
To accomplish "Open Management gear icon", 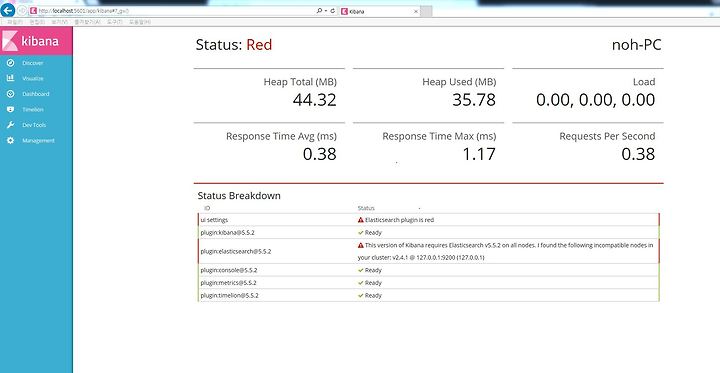I will tap(11, 141).
